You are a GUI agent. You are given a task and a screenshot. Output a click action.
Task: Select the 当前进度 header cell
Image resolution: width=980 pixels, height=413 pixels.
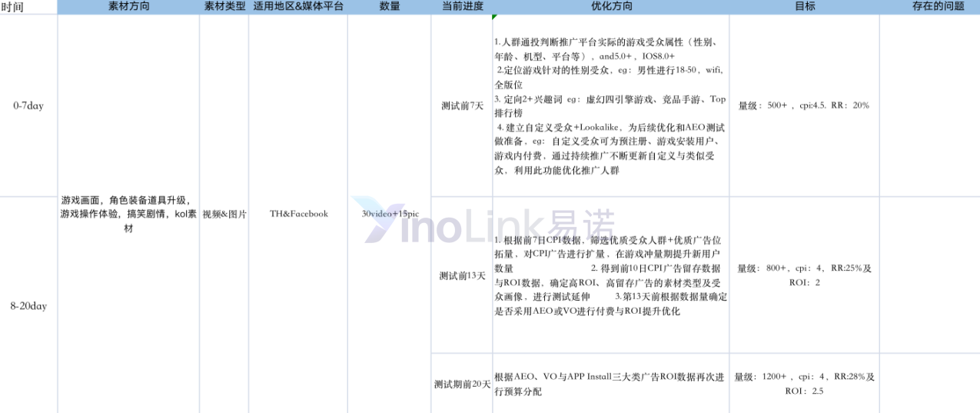(x=461, y=6)
